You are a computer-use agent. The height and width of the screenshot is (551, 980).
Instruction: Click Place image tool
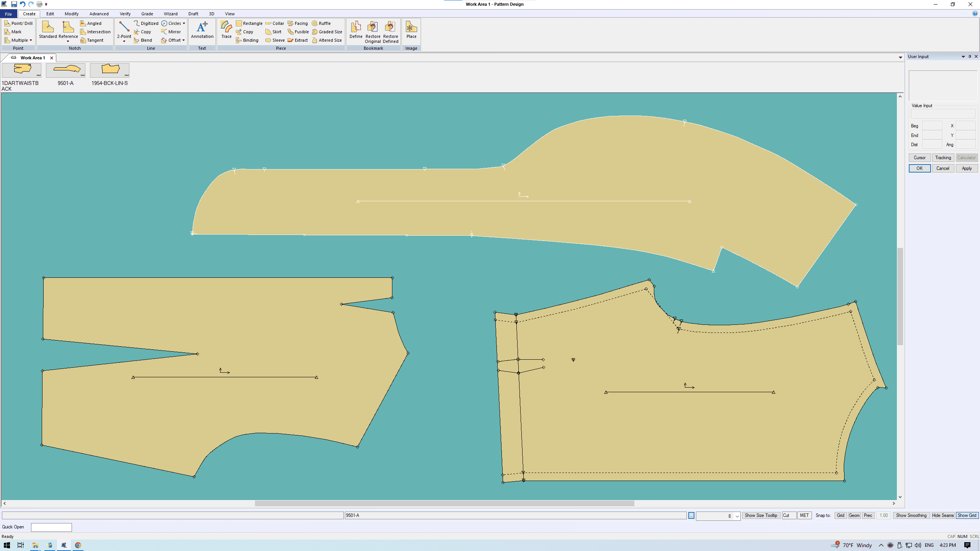(411, 30)
